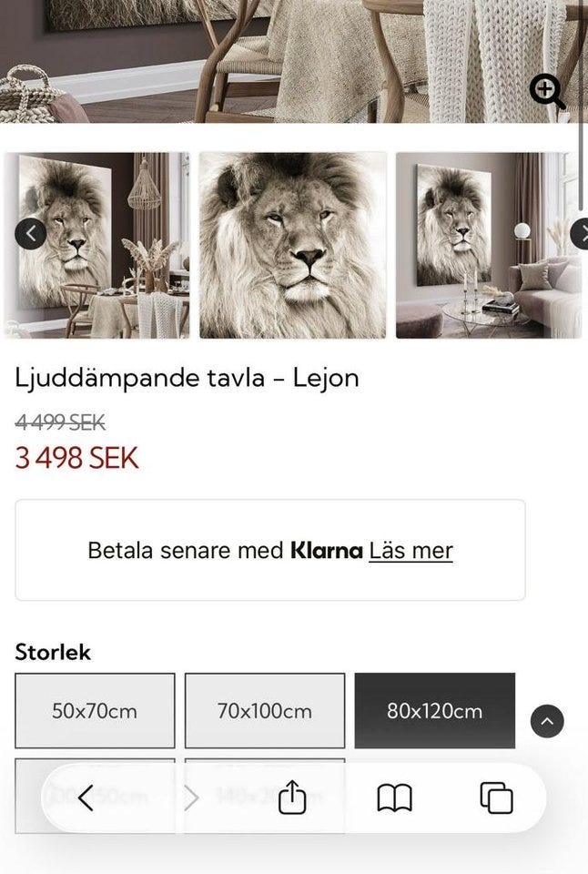This screenshot has height=874, width=588.
Task: Select the 50x70cm size option
Action: [x=95, y=711]
